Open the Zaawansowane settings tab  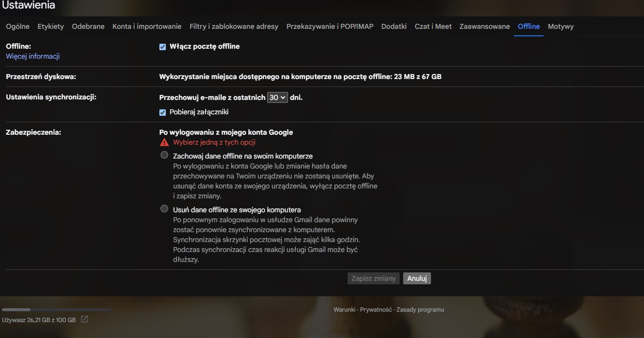[x=485, y=26]
